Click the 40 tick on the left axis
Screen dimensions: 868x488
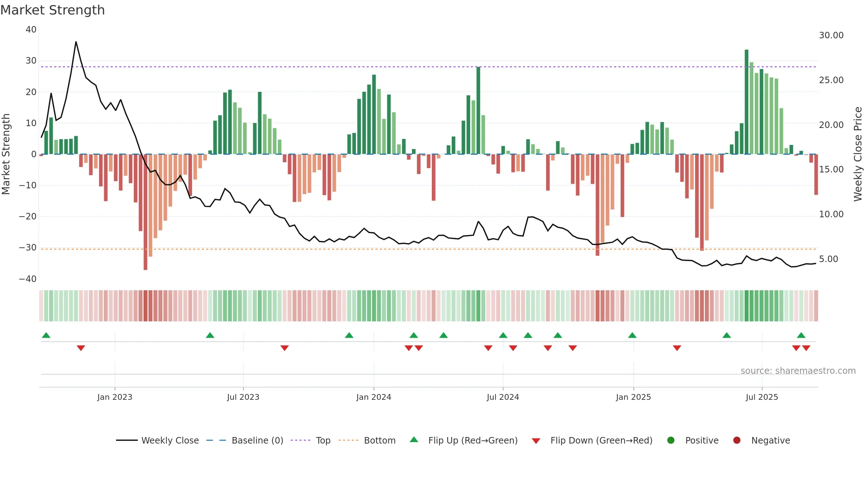[x=31, y=30]
